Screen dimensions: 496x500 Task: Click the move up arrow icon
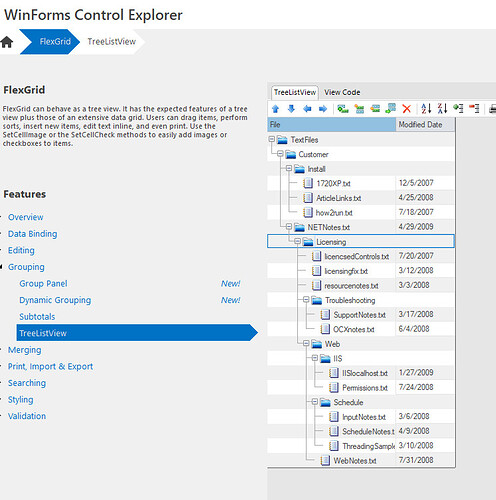(x=275, y=109)
